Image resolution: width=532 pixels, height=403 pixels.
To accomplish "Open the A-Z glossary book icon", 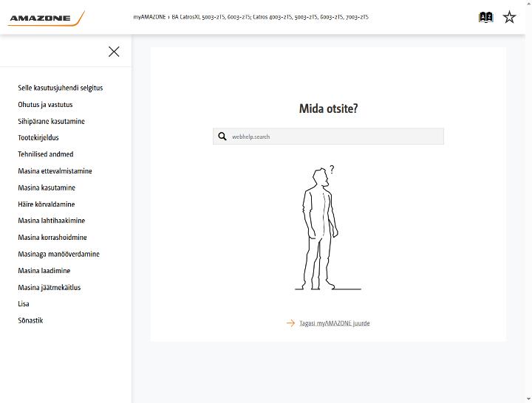I will click(x=485, y=17).
